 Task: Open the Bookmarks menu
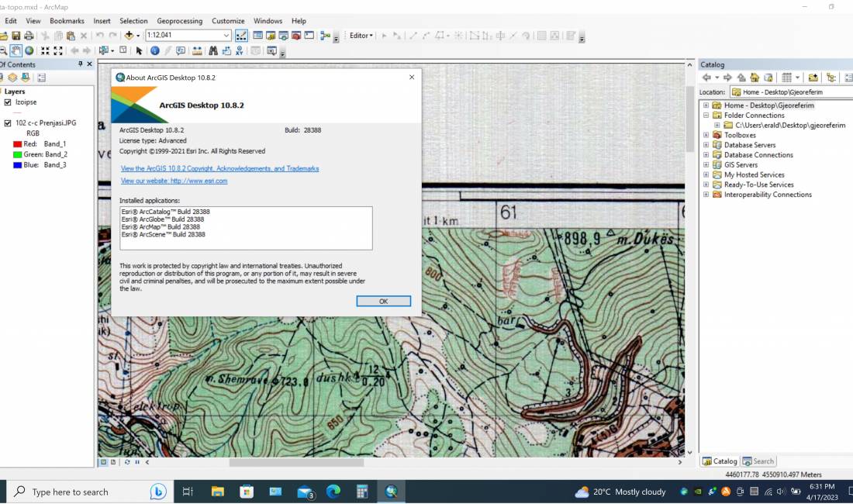tap(67, 21)
